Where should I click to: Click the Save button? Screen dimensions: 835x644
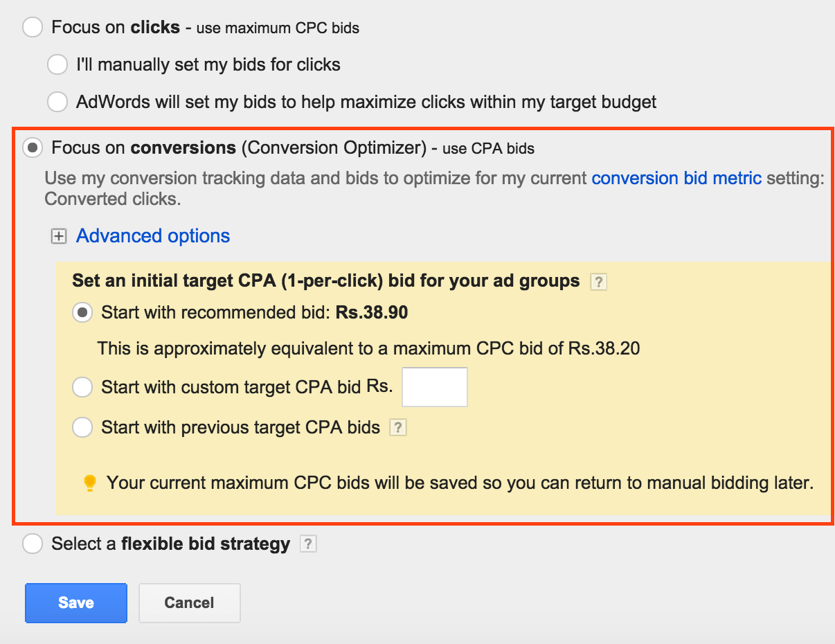(75, 602)
